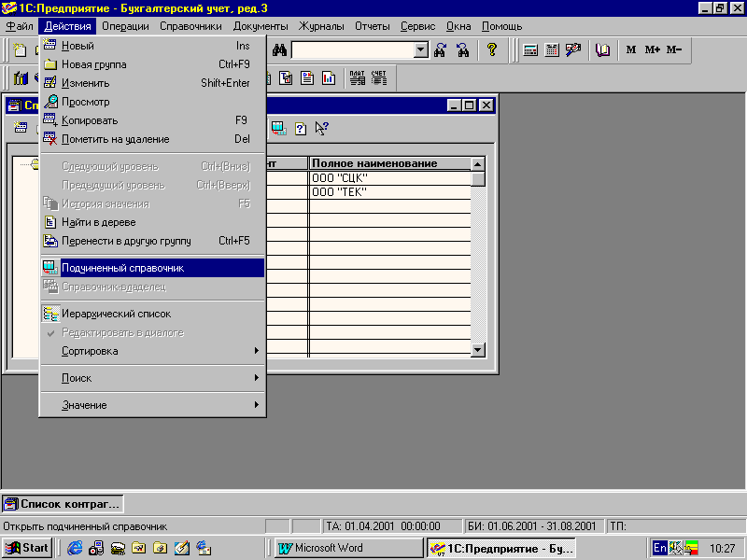Switch to Microsoft Word taskbar button
The image size is (747, 560).
(x=348, y=548)
